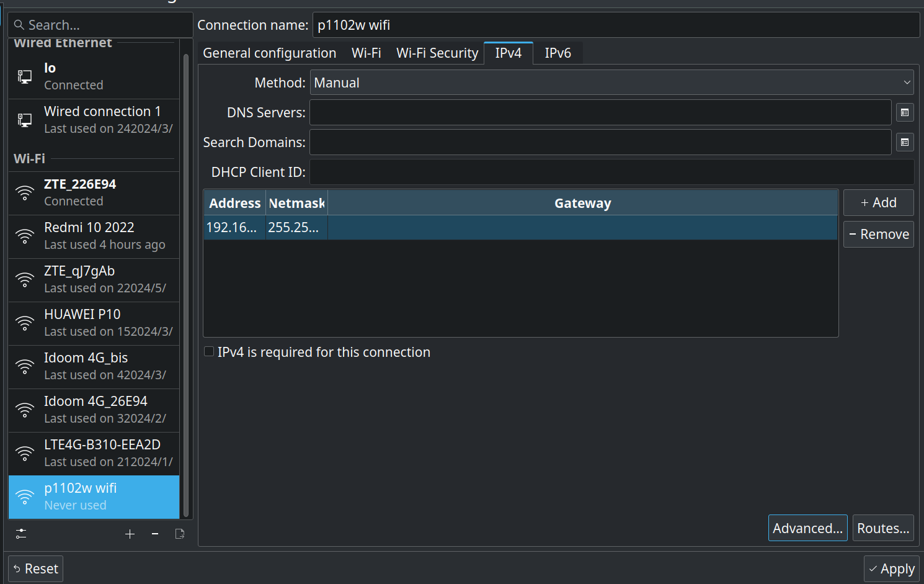Select the Idoom 4G_bis connection name
The image size is (924, 584).
tap(86, 357)
